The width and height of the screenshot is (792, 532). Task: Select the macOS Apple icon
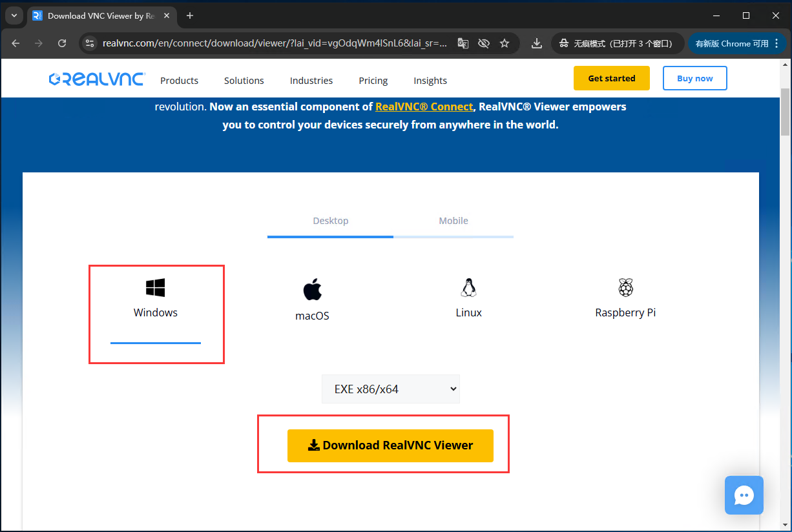tap(313, 289)
